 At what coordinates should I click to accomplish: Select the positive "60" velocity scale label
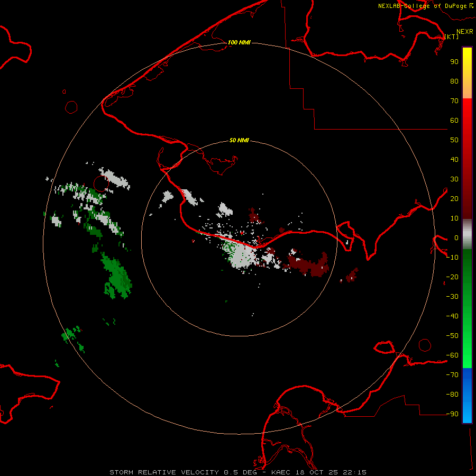[x=454, y=121]
